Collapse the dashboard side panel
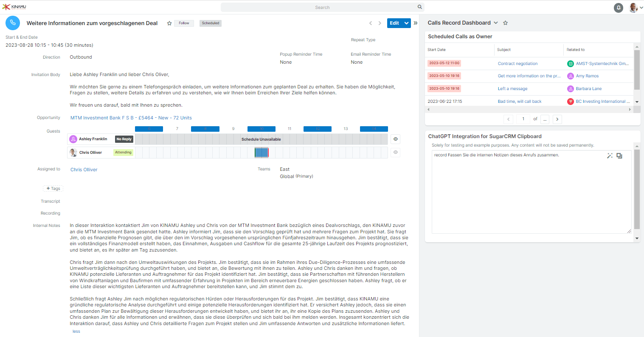 coord(416,23)
